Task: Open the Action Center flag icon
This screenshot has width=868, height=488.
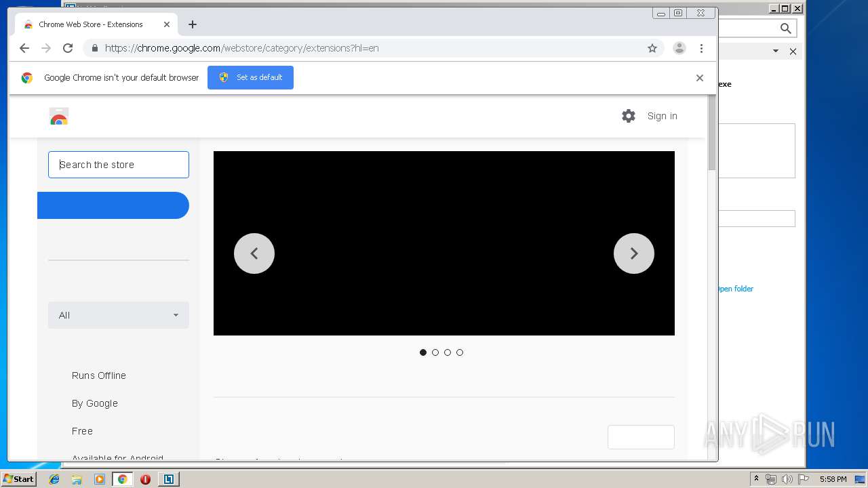Action: [x=804, y=479]
